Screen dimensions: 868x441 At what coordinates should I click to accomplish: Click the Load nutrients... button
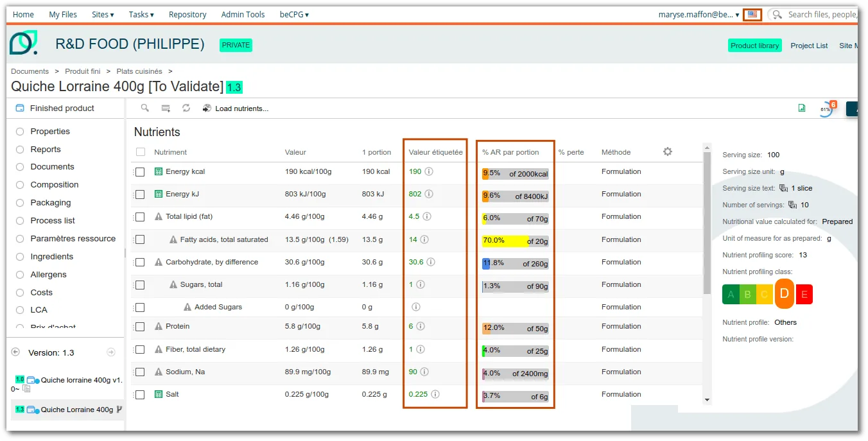pyautogui.click(x=236, y=108)
